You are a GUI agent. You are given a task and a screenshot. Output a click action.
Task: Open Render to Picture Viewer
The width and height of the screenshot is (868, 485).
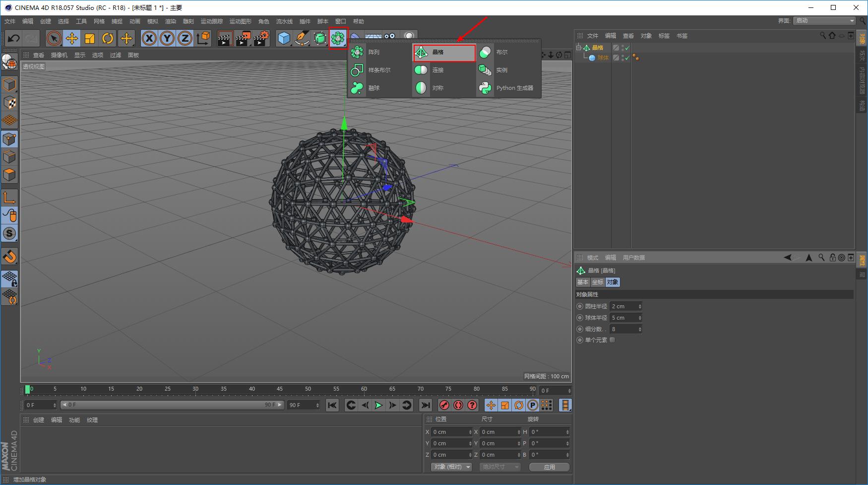pyautogui.click(x=243, y=38)
